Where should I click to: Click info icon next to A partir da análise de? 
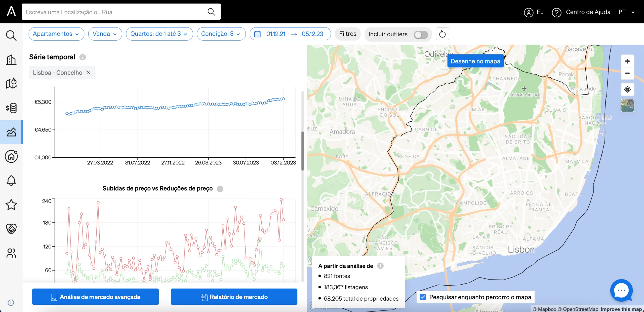point(380,266)
